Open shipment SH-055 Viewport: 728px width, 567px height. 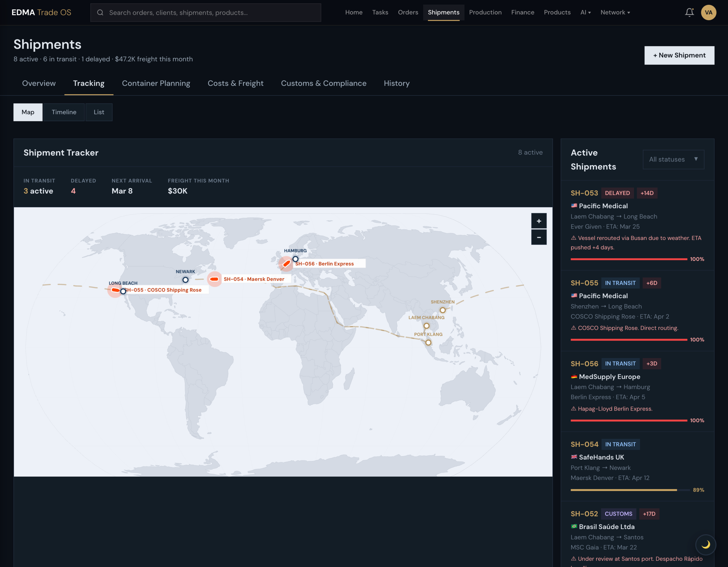[637, 311]
